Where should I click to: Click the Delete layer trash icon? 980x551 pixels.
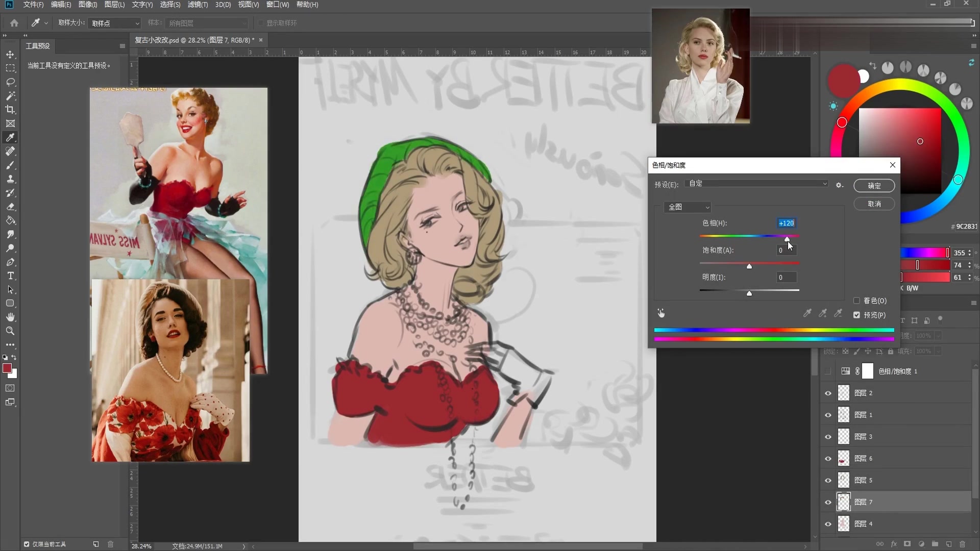tap(963, 544)
